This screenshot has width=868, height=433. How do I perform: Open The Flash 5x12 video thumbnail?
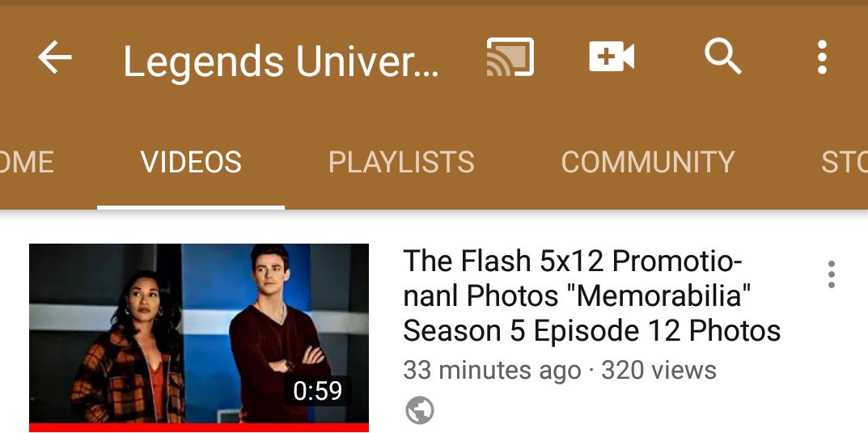[x=199, y=337]
